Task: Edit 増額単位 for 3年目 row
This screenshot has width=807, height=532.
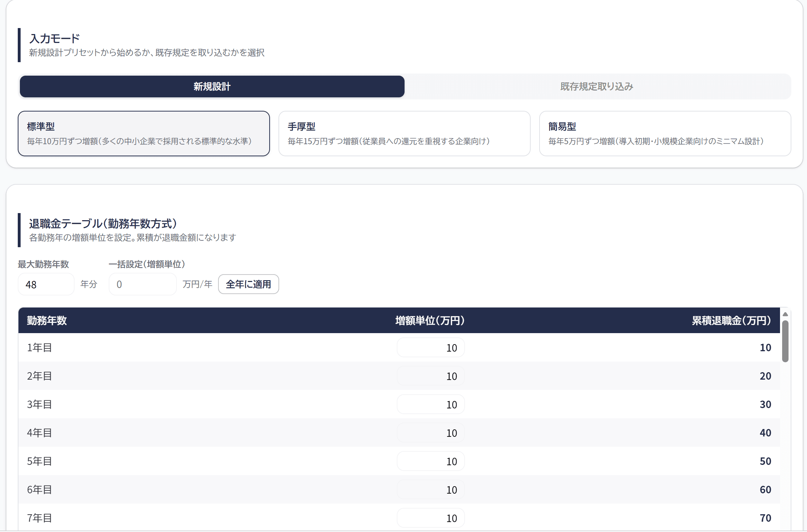Action: tap(431, 404)
